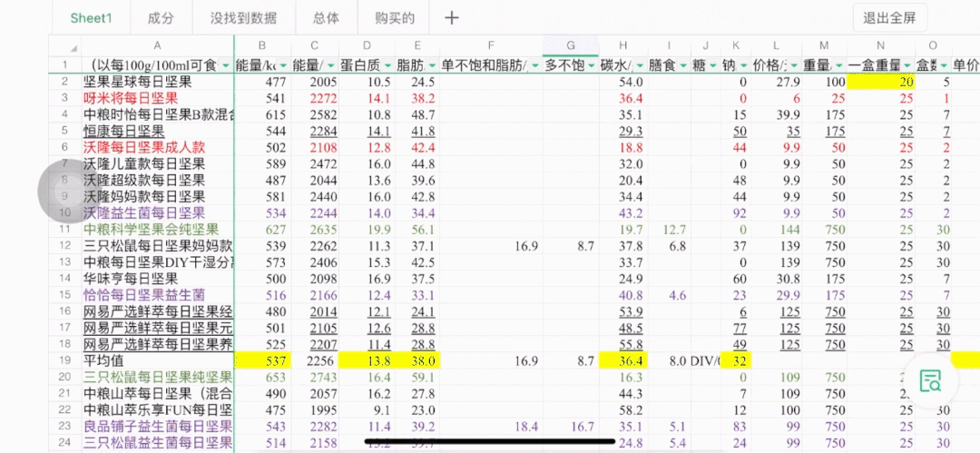980x453 pixels.
Task: Select all cells via corner triangle
Action: coord(74,49)
